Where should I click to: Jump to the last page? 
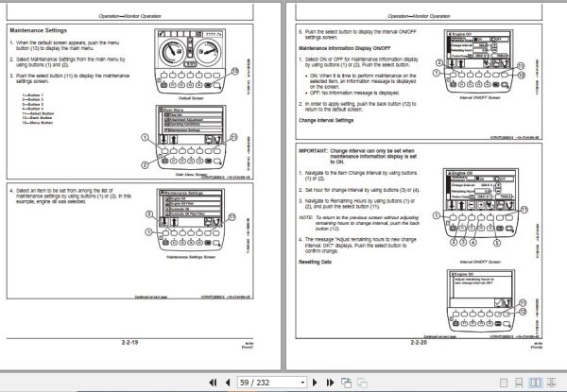[x=330, y=383]
